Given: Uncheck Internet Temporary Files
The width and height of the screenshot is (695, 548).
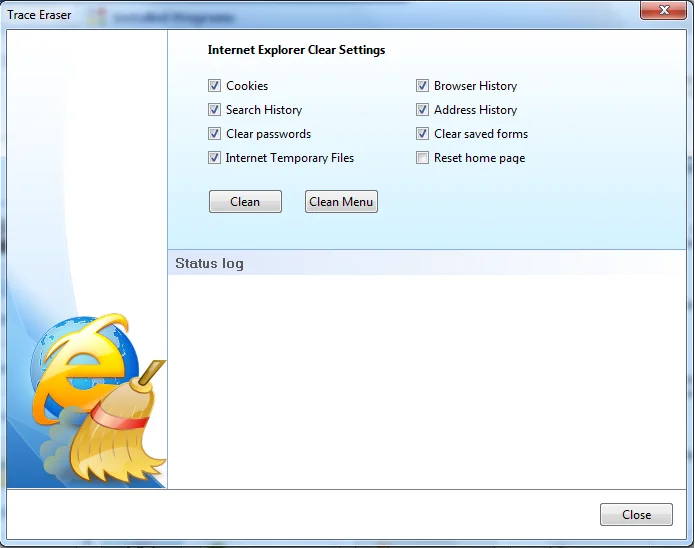Looking at the screenshot, I should tap(215, 157).
